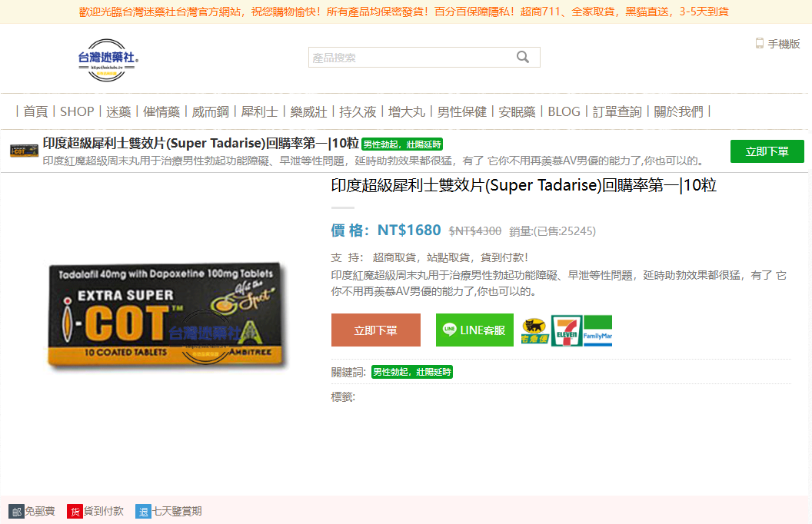Click the small product thumbnail in announcement bar

(24, 151)
